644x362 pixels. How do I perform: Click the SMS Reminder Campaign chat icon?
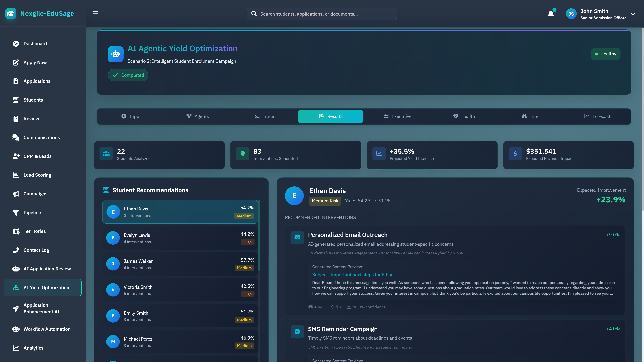point(297,331)
